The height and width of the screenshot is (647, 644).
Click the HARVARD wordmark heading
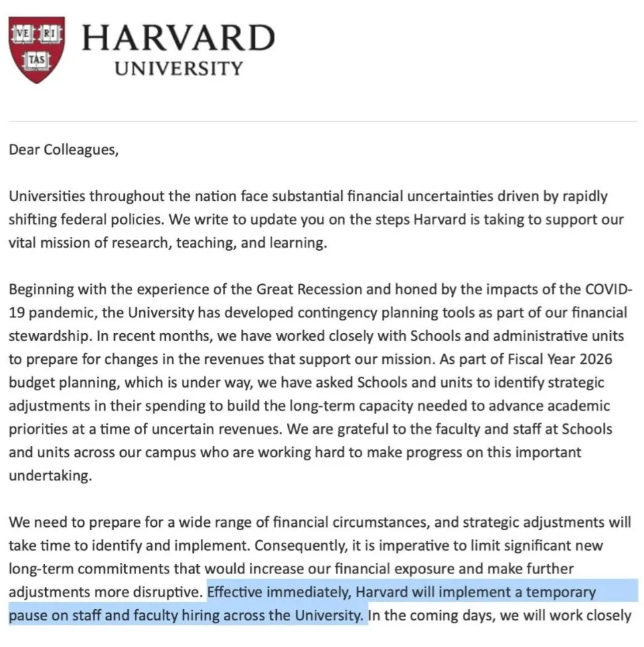pos(179,38)
